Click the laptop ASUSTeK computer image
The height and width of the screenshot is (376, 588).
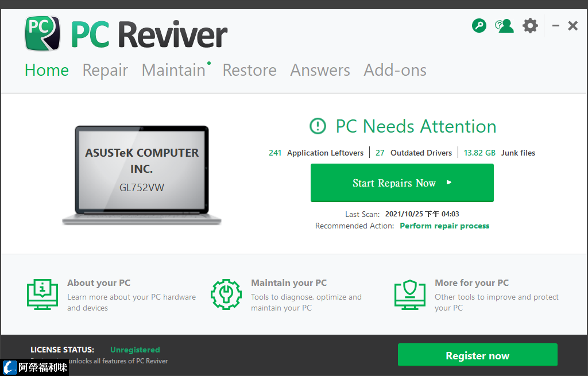141,172
